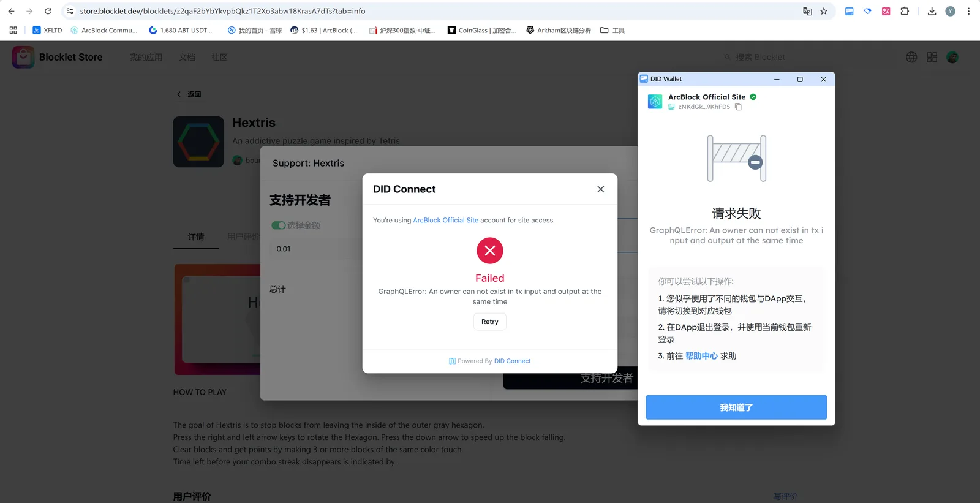The width and height of the screenshot is (980, 503).
Task: Close the DID Wallet window
Action: click(823, 79)
